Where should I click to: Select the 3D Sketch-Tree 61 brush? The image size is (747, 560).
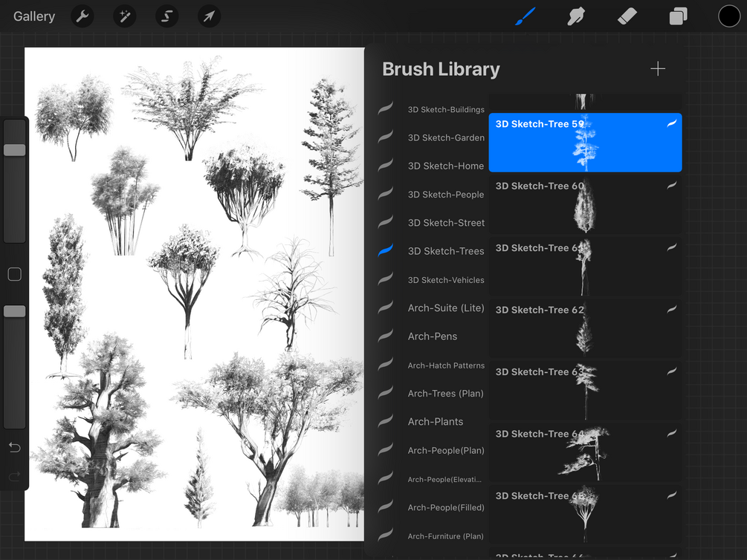tap(585, 266)
